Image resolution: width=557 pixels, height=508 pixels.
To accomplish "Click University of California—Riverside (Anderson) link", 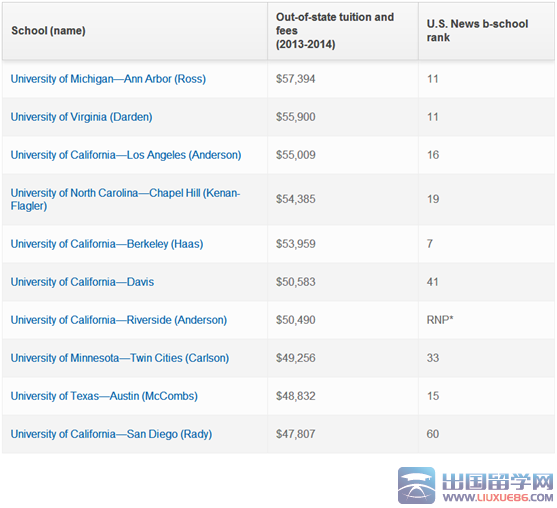I will 119,320.
